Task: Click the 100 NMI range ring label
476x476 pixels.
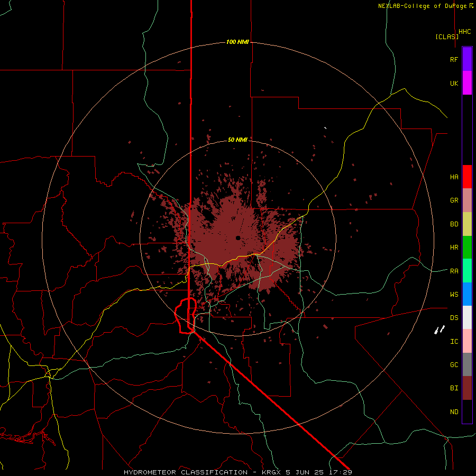Action: point(237,42)
